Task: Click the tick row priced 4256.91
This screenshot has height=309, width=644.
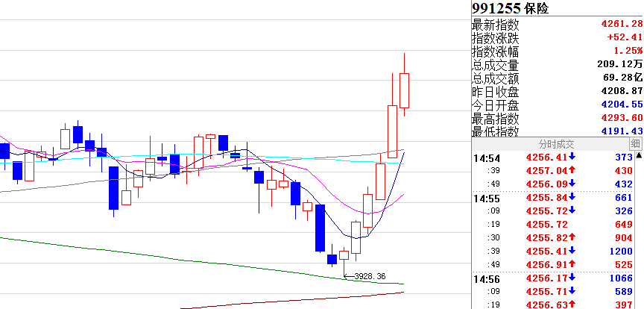Action: click(553, 264)
